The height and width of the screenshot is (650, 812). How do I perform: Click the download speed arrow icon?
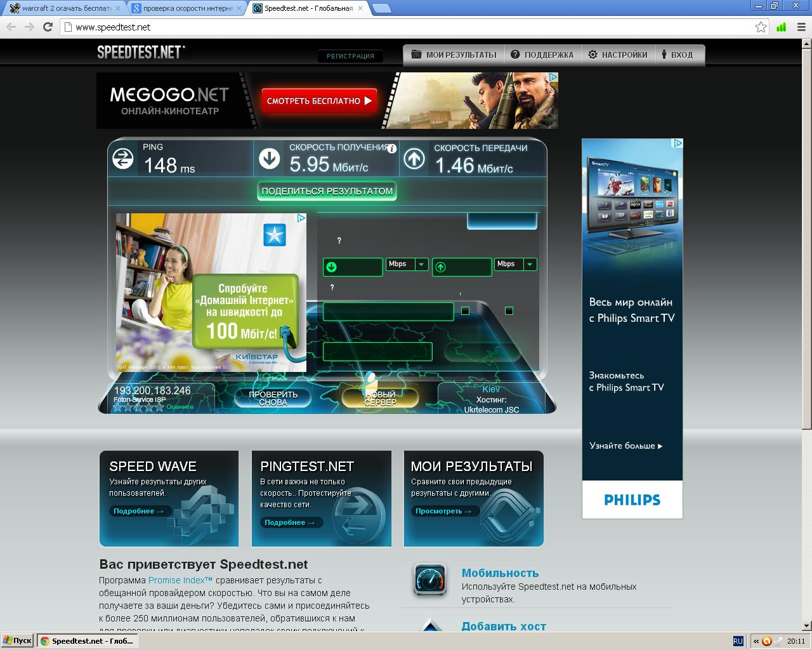point(269,159)
